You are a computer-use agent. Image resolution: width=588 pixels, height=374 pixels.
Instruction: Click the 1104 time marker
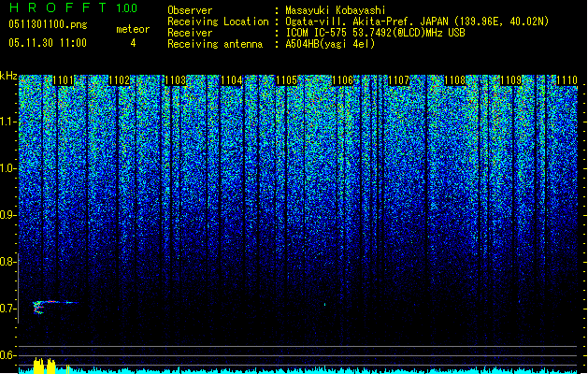pos(231,80)
